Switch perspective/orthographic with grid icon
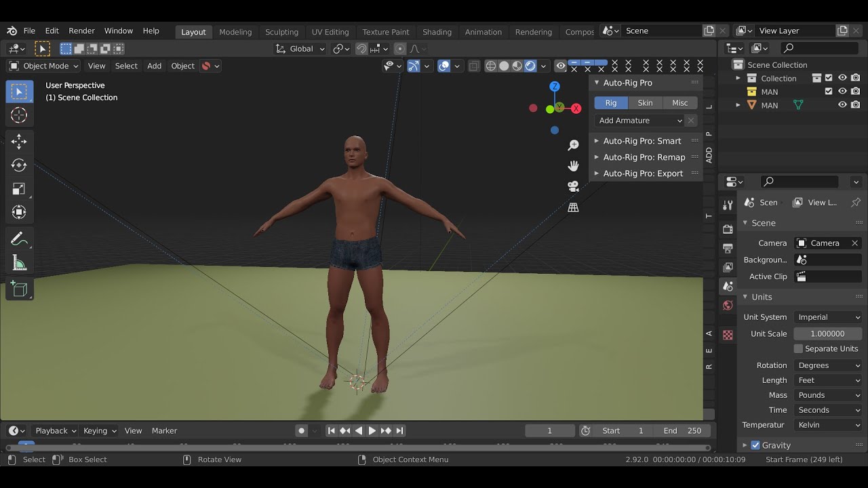Image resolution: width=868 pixels, height=488 pixels. 573,207
